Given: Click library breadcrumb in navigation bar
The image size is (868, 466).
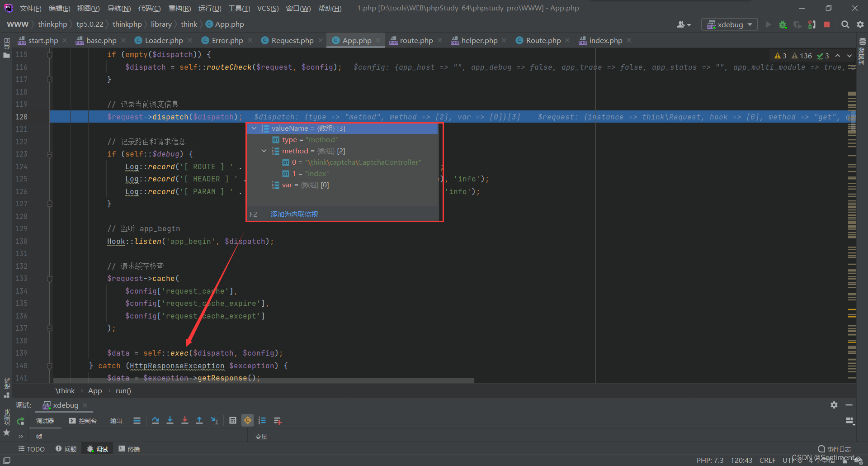Looking at the screenshot, I should (161, 24).
